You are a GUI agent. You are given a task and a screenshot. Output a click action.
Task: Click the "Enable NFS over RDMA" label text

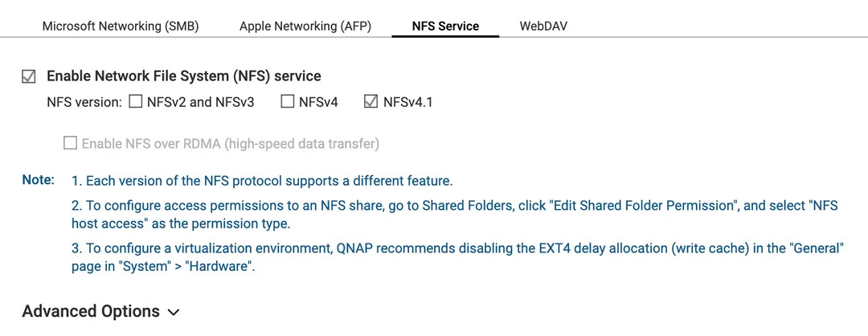(231, 144)
